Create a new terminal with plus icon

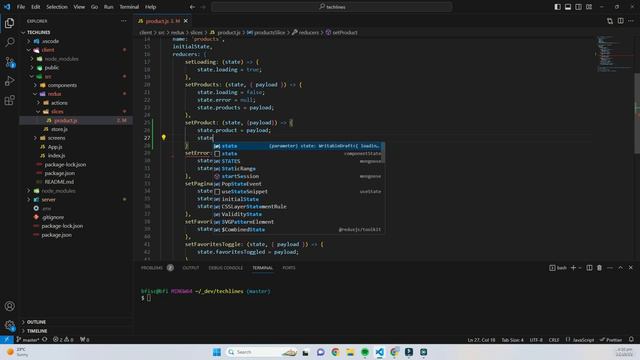coord(573,268)
